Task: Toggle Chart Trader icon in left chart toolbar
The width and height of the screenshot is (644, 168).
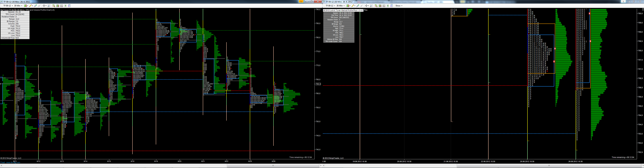Action: 54,6
